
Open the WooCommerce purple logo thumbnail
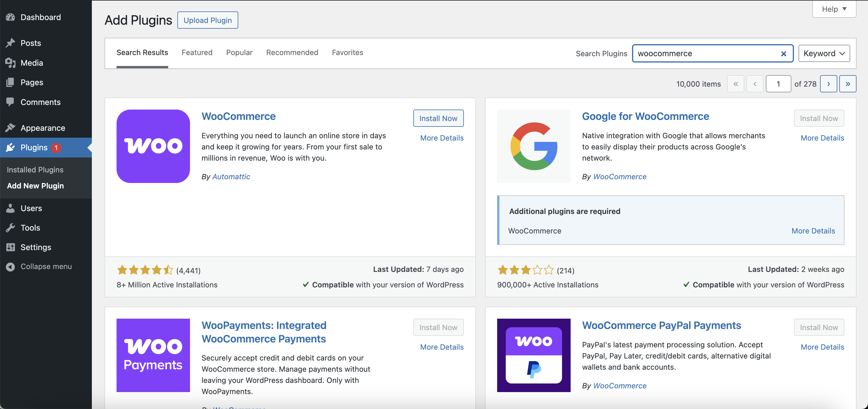[x=153, y=146]
